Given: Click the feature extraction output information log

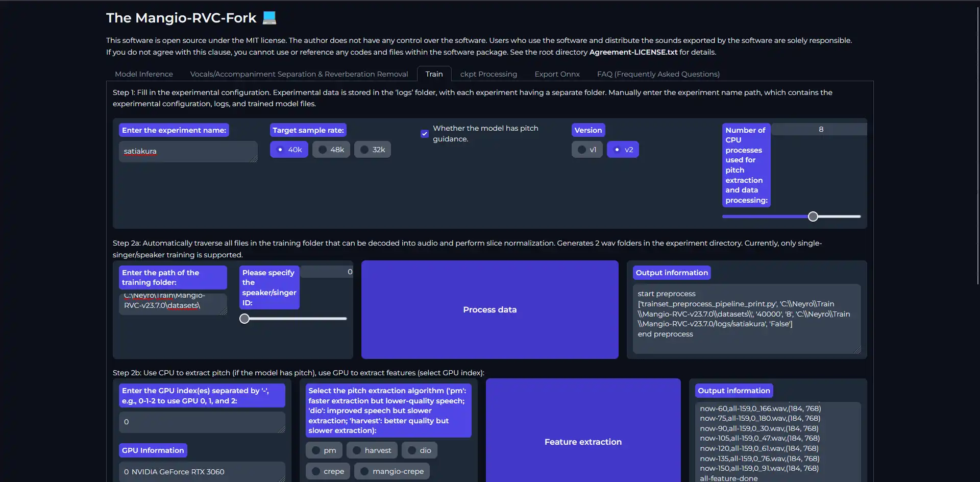Looking at the screenshot, I should pyautogui.click(x=777, y=442).
